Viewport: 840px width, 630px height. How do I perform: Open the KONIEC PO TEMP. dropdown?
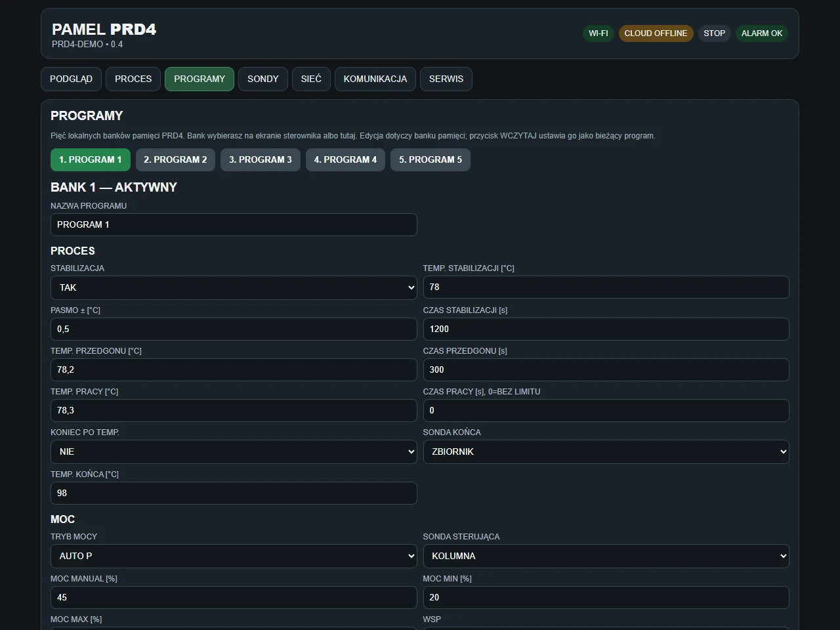(x=234, y=451)
